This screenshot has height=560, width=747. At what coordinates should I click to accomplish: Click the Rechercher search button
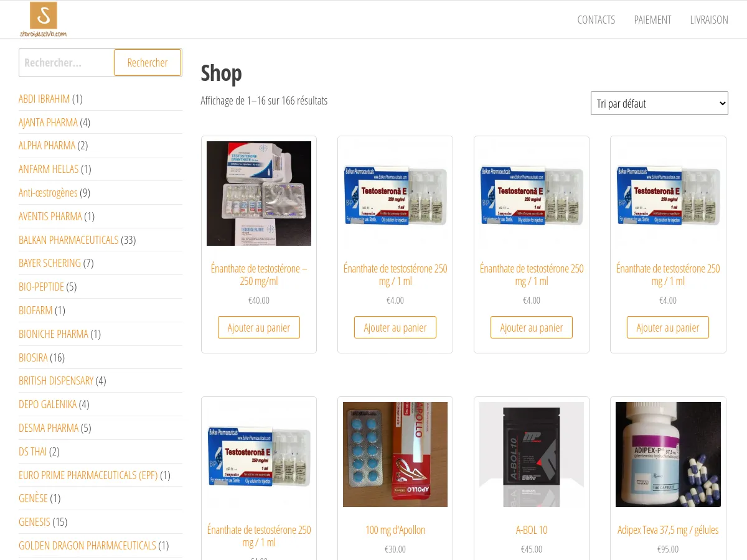tap(148, 63)
